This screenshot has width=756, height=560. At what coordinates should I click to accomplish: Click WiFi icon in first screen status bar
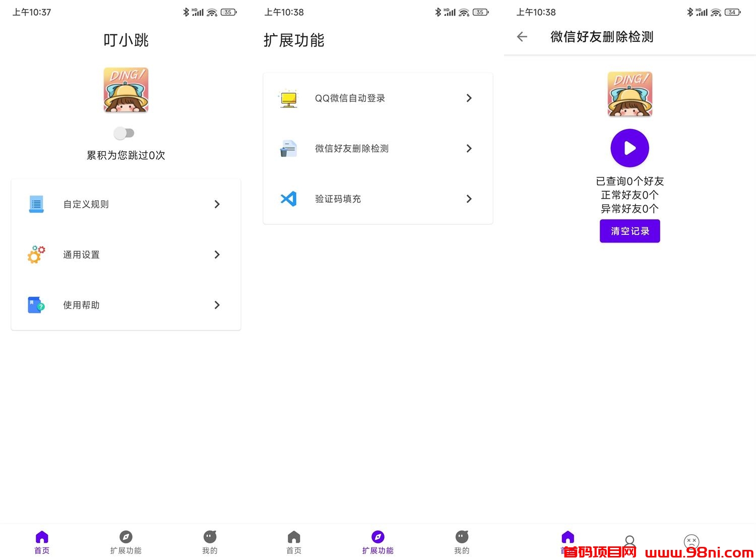pyautogui.click(x=212, y=12)
